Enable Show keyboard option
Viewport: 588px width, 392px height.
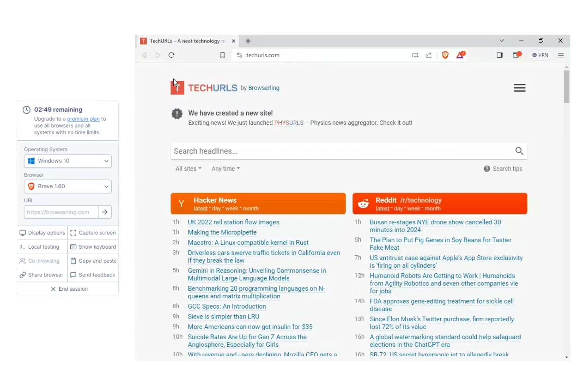point(93,247)
